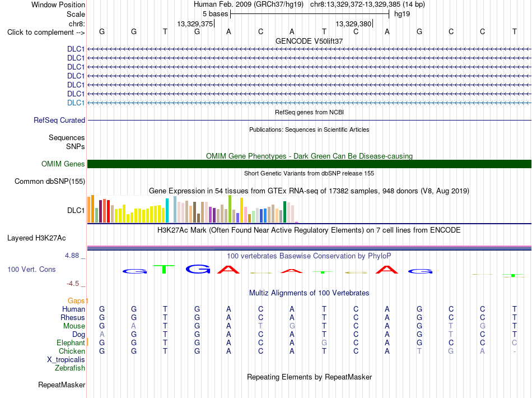Click the tall cyan bar in GTEx chart
Viewport: 532px width, 398px height.
pos(167,211)
